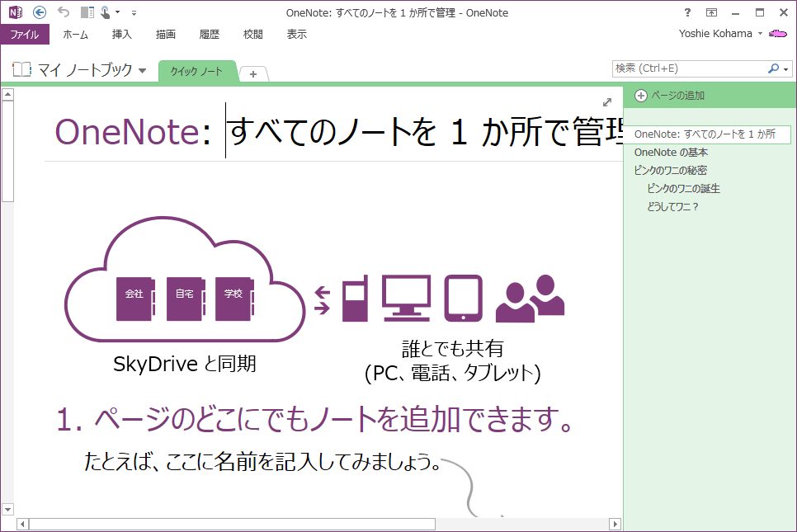The image size is (797, 532).
Task: Open the 描画 ribbon tab
Action: tap(165, 34)
